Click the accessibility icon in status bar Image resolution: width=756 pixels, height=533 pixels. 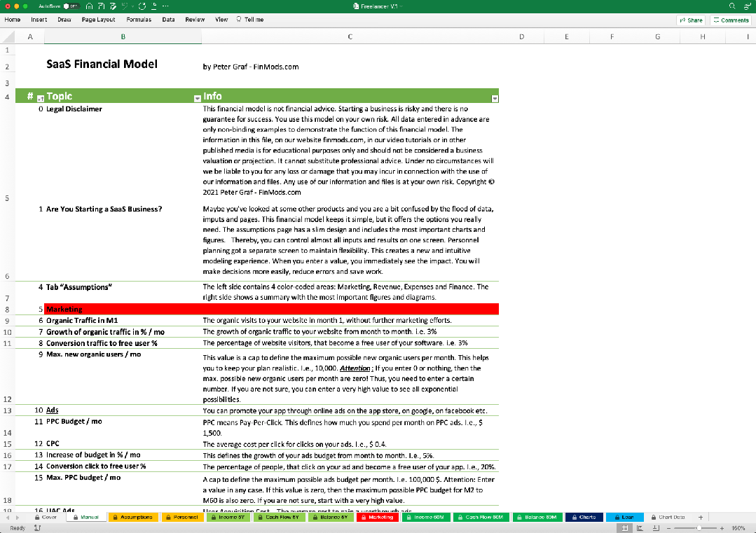pos(38,528)
